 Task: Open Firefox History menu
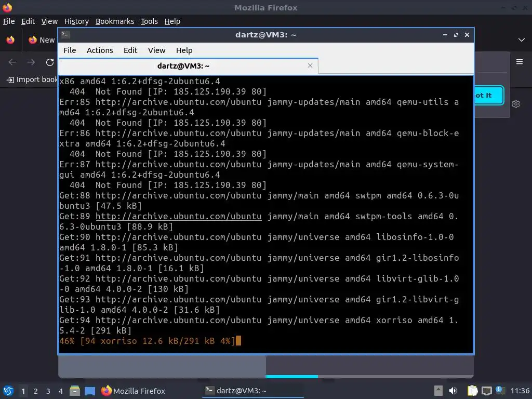(76, 21)
